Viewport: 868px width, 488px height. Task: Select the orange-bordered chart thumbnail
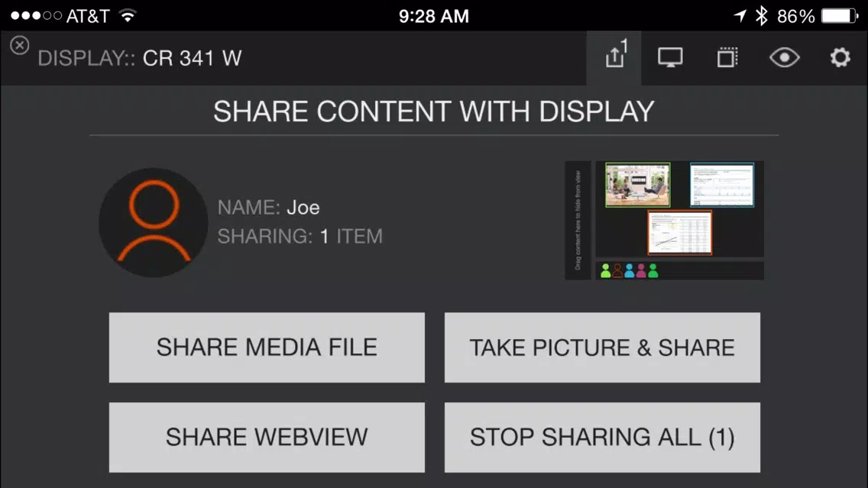tap(680, 232)
